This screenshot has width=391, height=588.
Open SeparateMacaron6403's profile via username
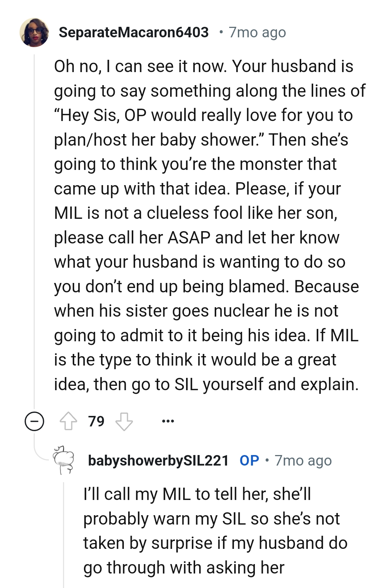click(x=134, y=32)
